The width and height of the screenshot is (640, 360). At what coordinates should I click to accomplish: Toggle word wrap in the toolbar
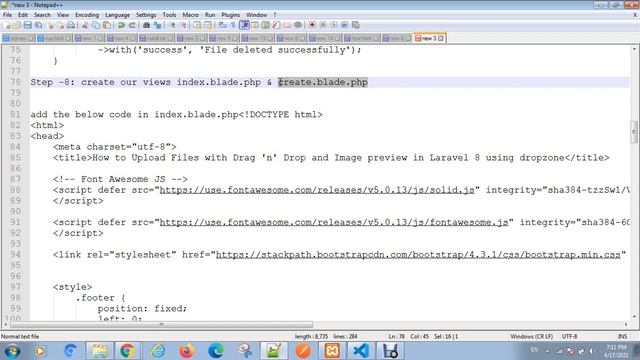222,25
